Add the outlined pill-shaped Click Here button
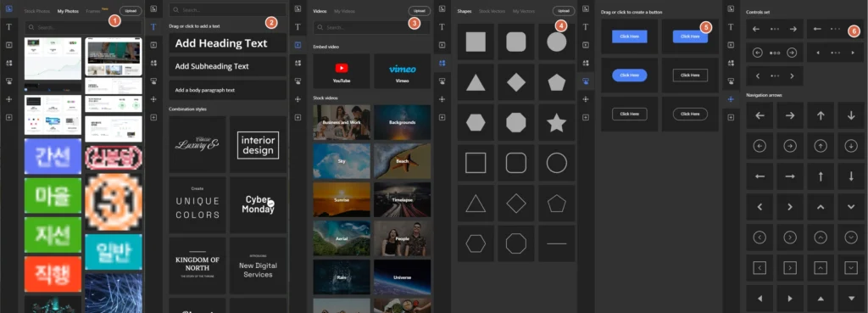This screenshot has width=868, height=313. click(690, 114)
